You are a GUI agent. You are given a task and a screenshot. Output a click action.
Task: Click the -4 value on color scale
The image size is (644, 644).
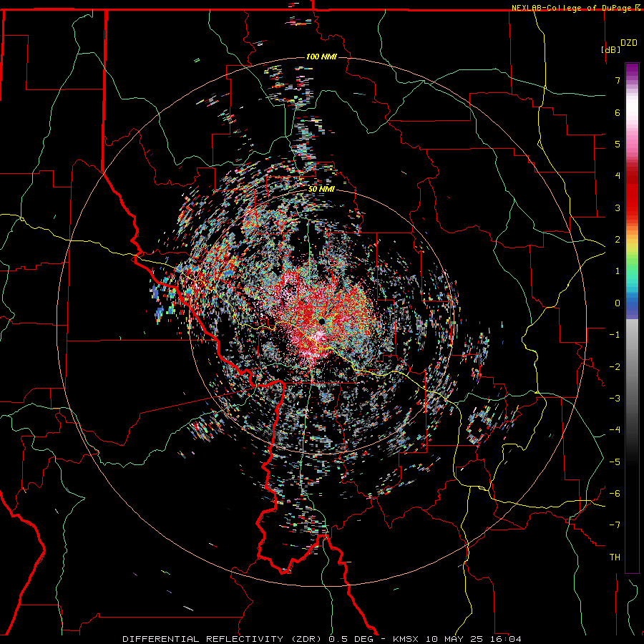(615, 430)
